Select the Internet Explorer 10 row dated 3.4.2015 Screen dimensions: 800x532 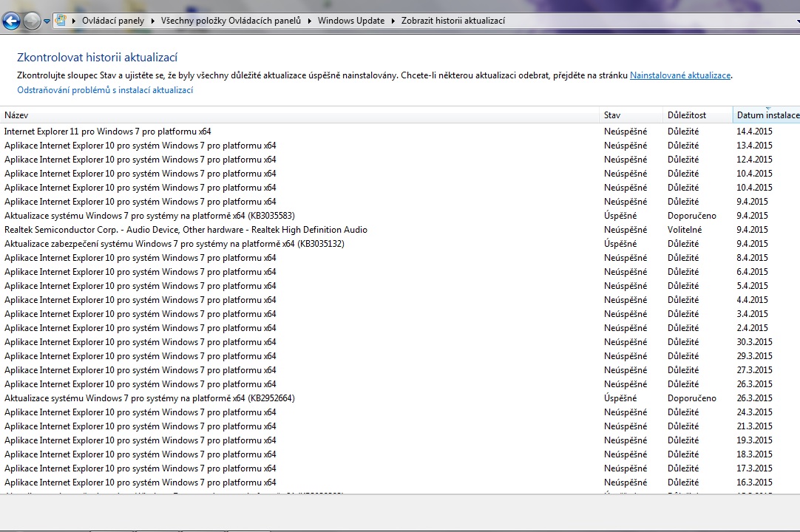pos(400,314)
